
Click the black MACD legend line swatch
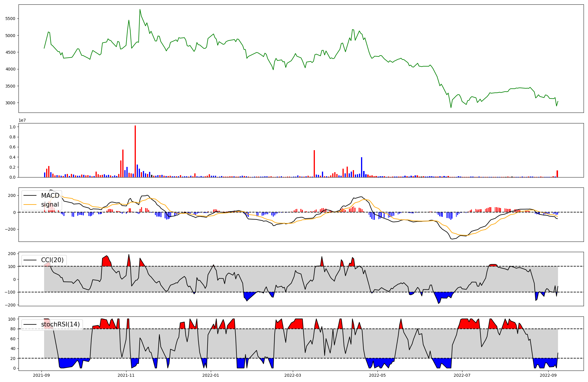pyautogui.click(x=30, y=196)
